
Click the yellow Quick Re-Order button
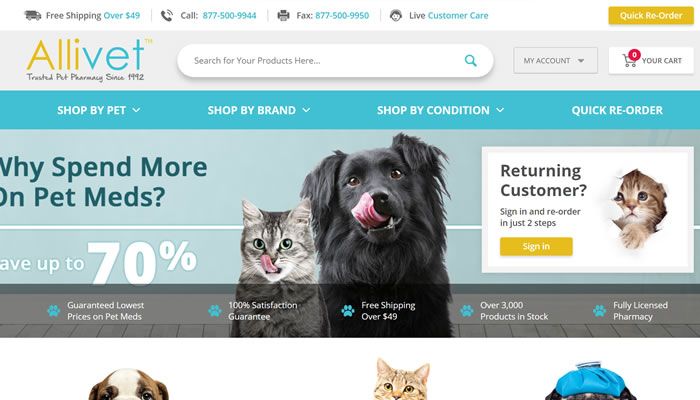click(651, 16)
